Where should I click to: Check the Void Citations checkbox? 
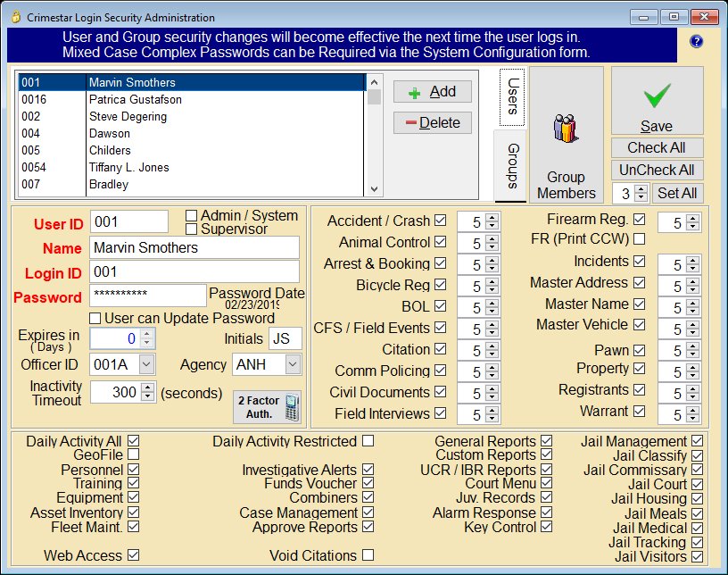tap(368, 555)
